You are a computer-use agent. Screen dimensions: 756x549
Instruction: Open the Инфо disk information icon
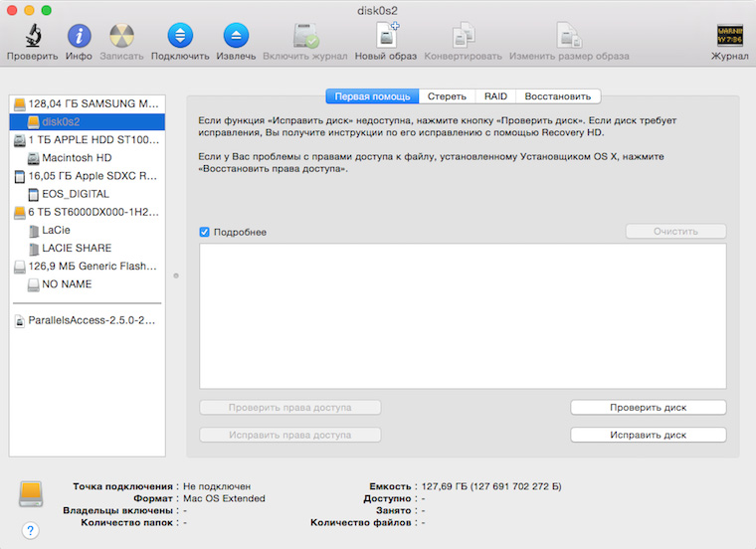79,37
